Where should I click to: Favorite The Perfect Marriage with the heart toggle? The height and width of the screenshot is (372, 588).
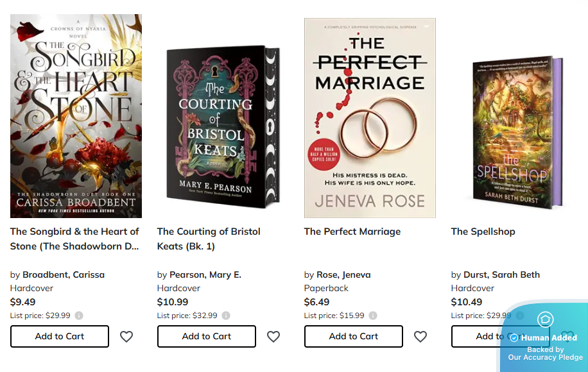[420, 336]
